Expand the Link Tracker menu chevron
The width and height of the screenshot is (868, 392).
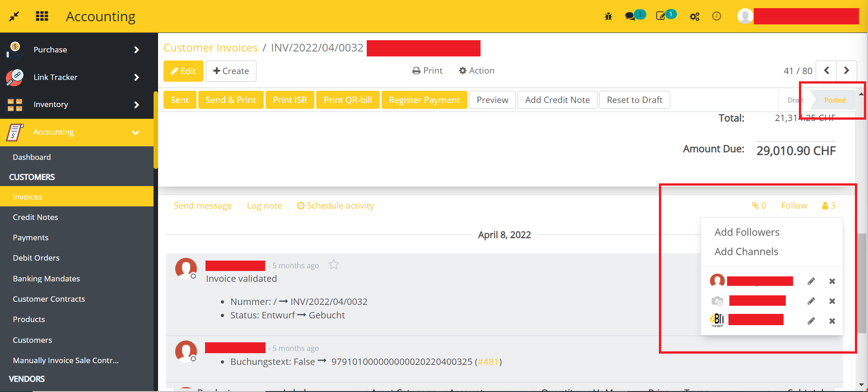click(x=136, y=77)
